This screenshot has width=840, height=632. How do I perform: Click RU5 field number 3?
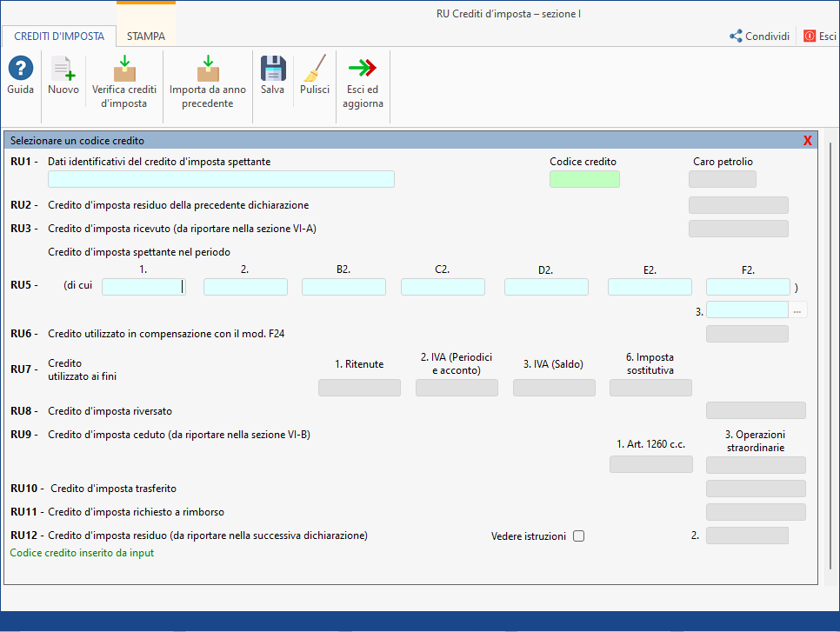pos(747,310)
